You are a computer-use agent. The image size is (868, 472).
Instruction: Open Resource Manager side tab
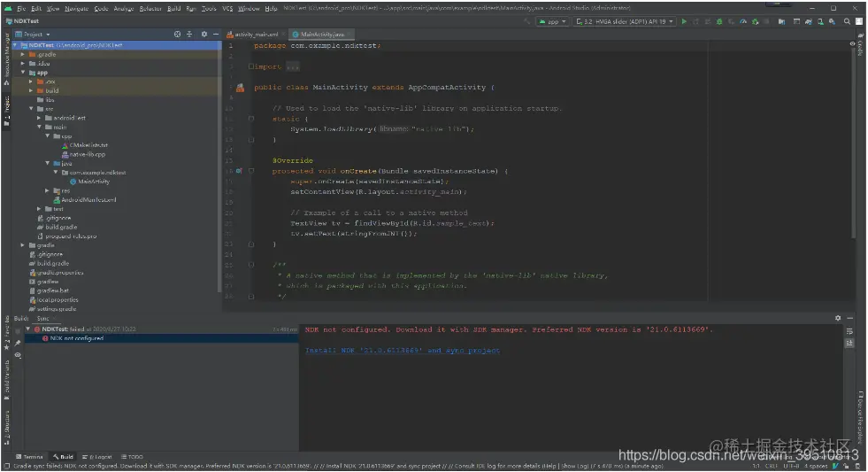click(x=6, y=58)
